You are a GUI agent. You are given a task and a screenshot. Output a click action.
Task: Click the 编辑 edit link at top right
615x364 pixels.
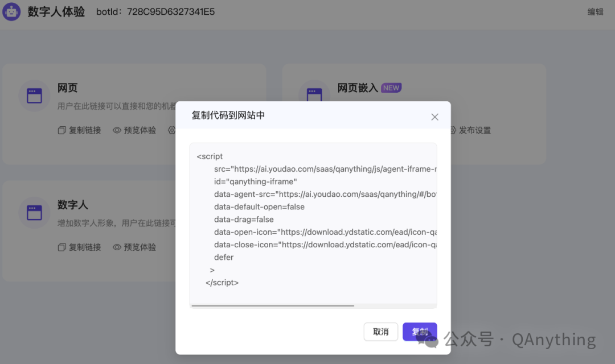click(x=595, y=12)
